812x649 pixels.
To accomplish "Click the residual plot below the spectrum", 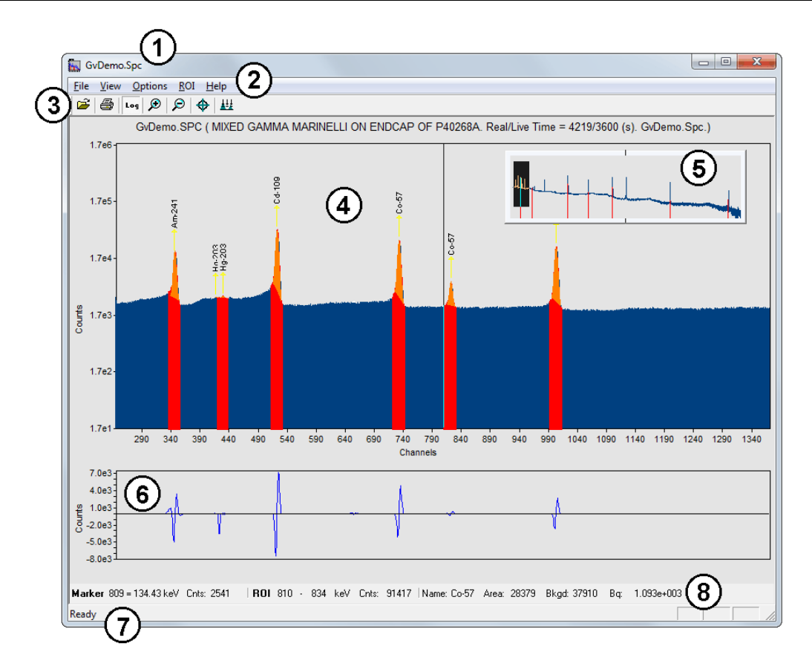I will pyautogui.click(x=443, y=515).
